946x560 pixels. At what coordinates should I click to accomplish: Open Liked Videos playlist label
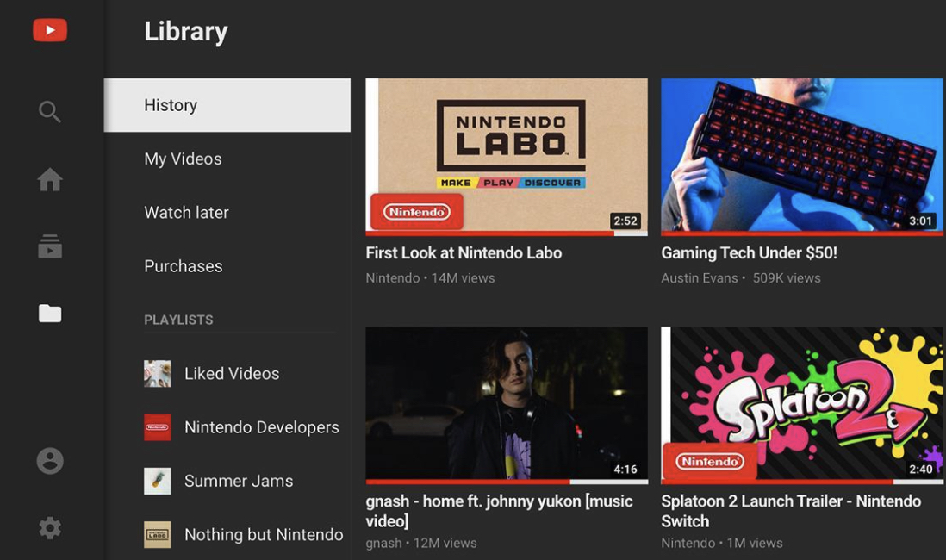(x=232, y=374)
